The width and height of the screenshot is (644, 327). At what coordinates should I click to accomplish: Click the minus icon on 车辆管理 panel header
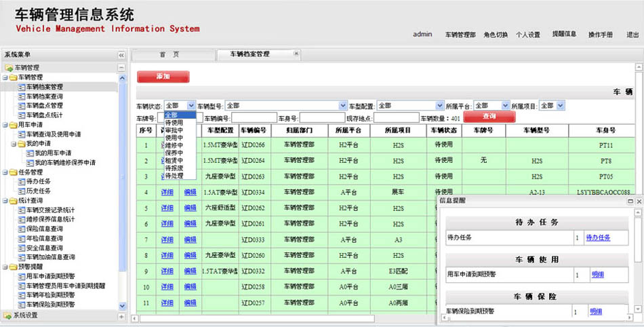pos(121,68)
